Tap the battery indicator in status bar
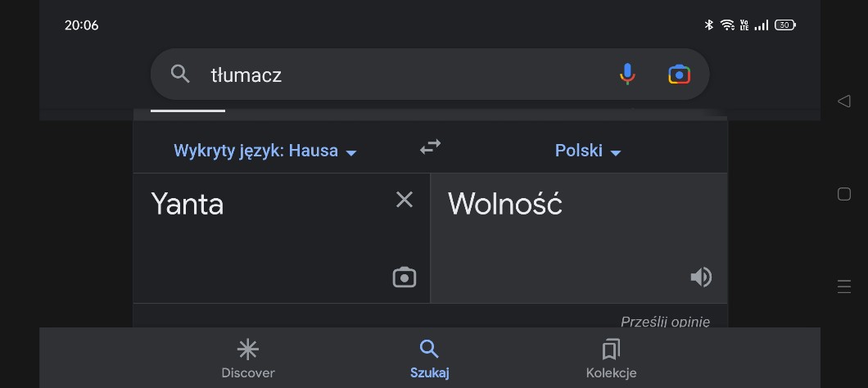The height and width of the screenshot is (388, 868). (x=784, y=25)
